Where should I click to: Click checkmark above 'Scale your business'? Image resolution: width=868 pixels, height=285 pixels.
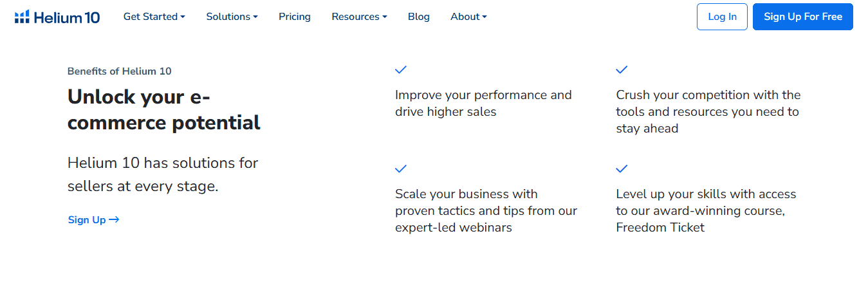pos(401,169)
